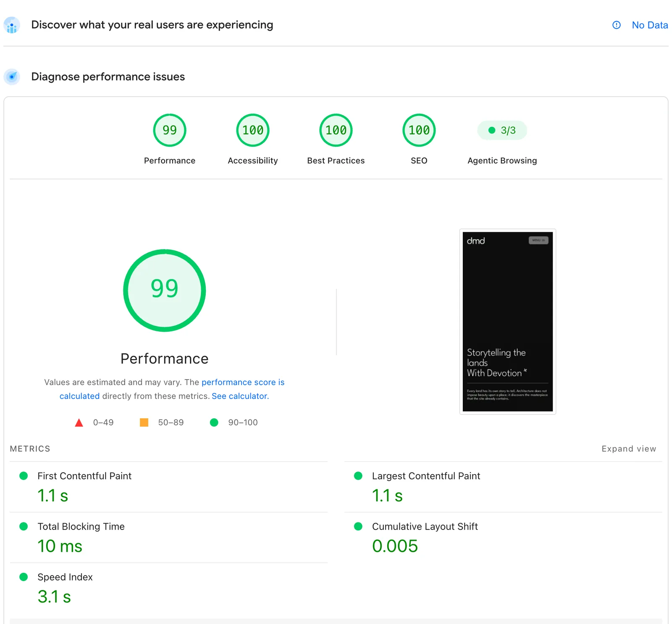This screenshot has height=624, width=672.
Task: Click green status dot beside Total Blocking Time
Action: (x=24, y=527)
